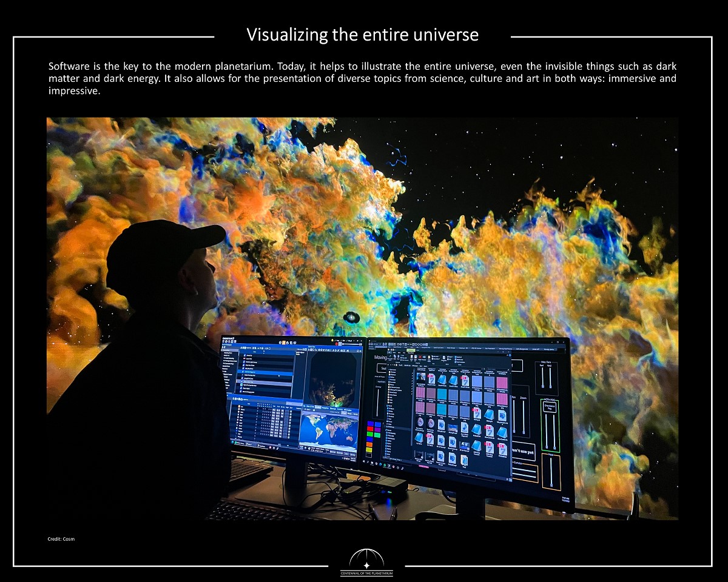Click the red Delete X in Explorer ribbon

(420, 358)
